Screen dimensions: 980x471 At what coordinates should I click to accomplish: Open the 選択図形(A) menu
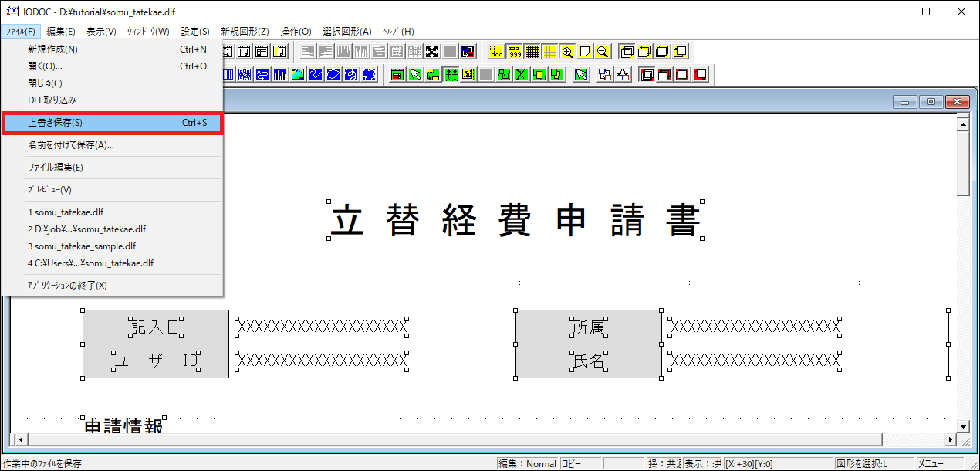[346, 32]
